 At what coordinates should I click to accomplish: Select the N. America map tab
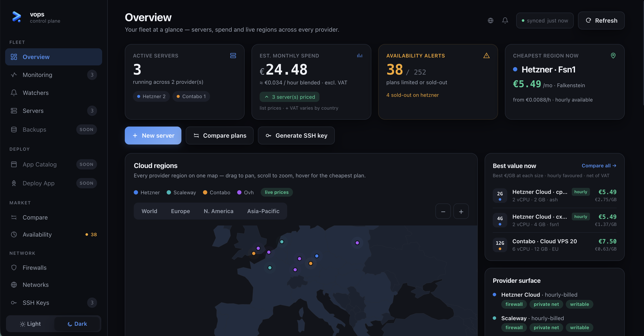[219, 211]
